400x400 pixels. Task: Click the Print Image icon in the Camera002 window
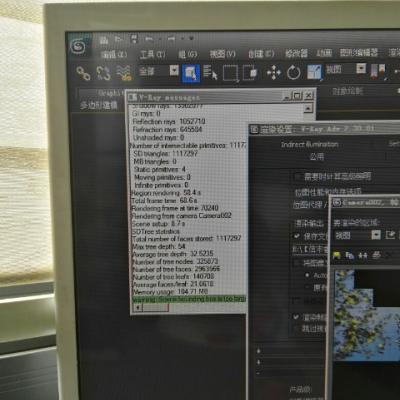coord(376,255)
